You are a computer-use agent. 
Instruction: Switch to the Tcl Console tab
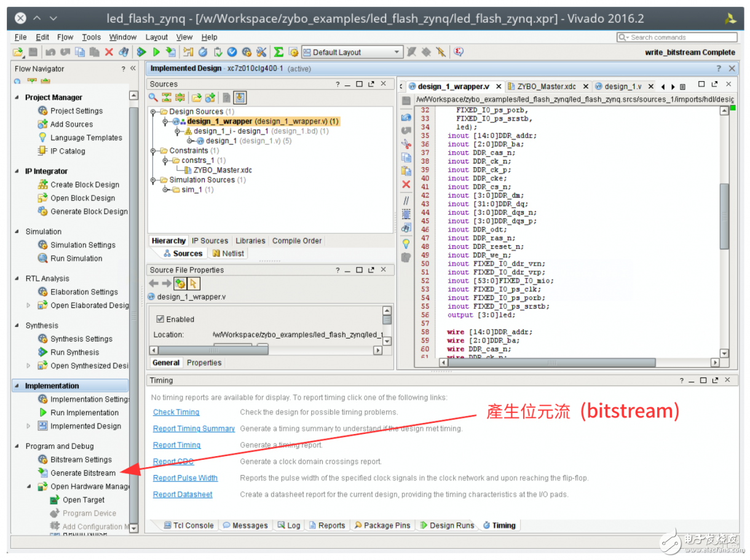[x=187, y=526]
